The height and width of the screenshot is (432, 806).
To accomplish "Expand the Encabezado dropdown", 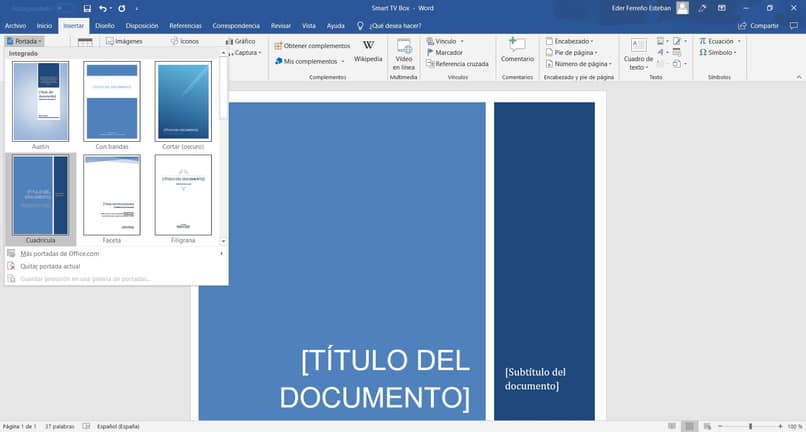I will (x=570, y=41).
